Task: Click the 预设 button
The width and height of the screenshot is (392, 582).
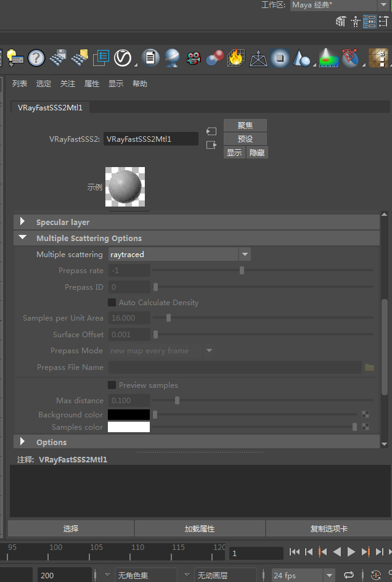Action: click(245, 139)
